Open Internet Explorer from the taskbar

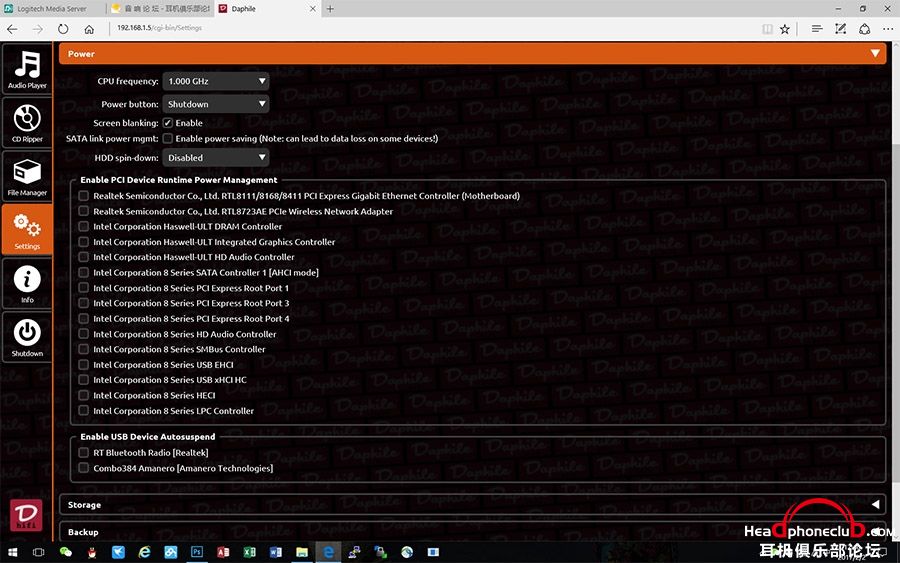145,552
